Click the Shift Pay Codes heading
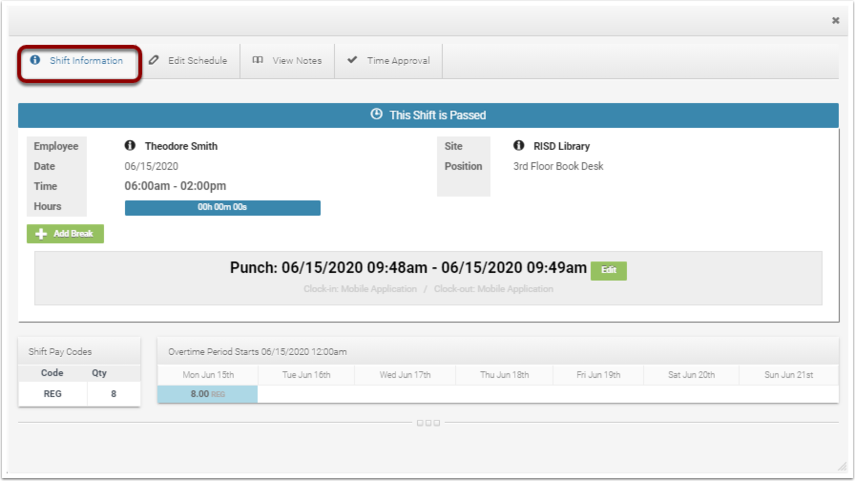This screenshot has width=855, height=481. pos(60,352)
